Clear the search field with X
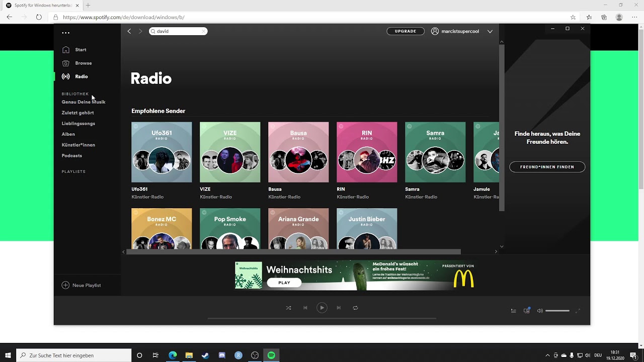Screen dimensions: 644x362 click(x=203, y=31)
